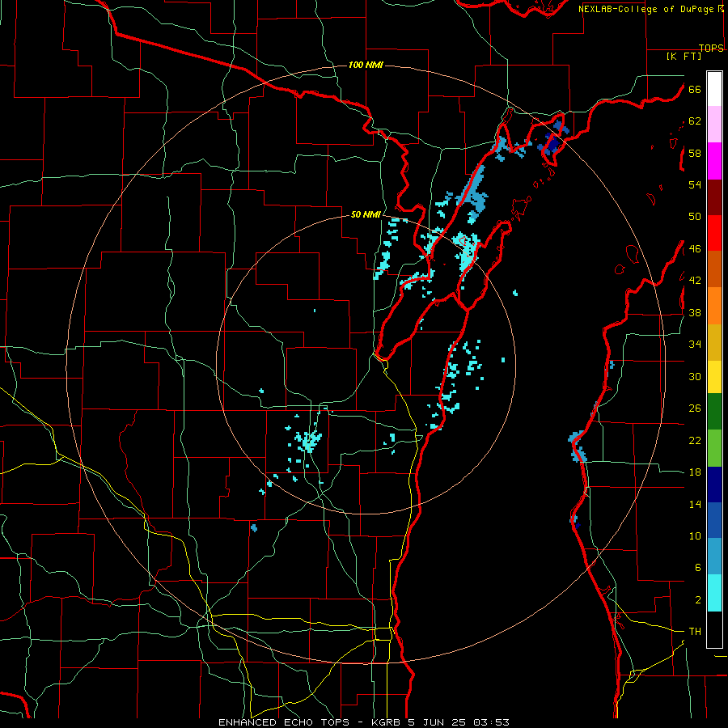The height and width of the screenshot is (728, 728).
Task: Select the legend value 10
Action: coord(695,535)
